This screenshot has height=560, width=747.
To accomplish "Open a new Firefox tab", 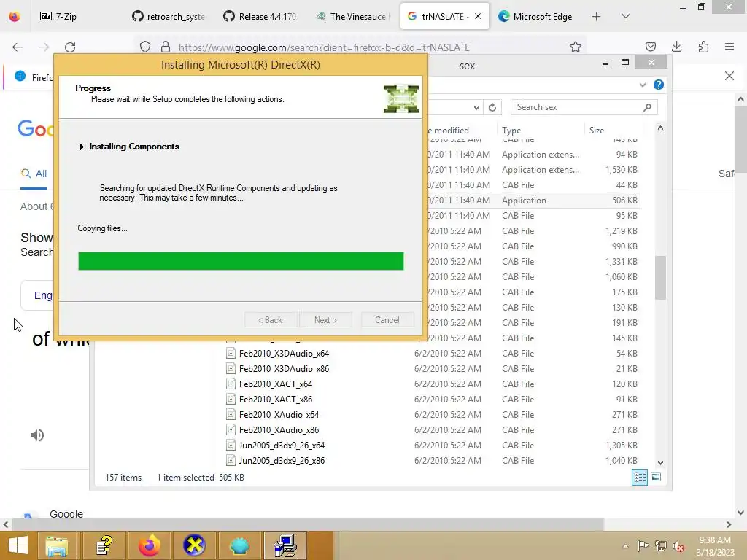I will point(597,17).
